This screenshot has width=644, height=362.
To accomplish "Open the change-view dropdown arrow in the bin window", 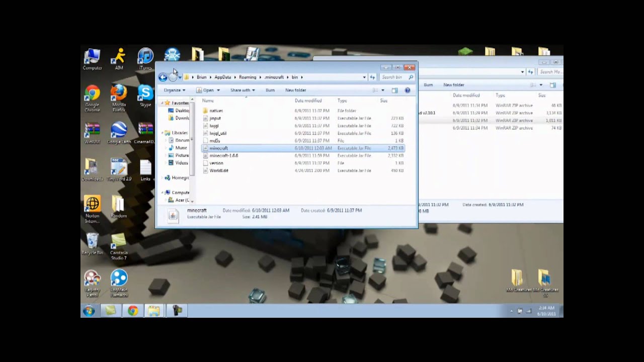I will pos(383,90).
